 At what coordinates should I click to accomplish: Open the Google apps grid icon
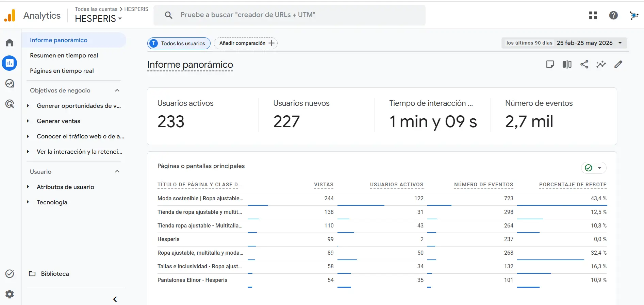(593, 15)
